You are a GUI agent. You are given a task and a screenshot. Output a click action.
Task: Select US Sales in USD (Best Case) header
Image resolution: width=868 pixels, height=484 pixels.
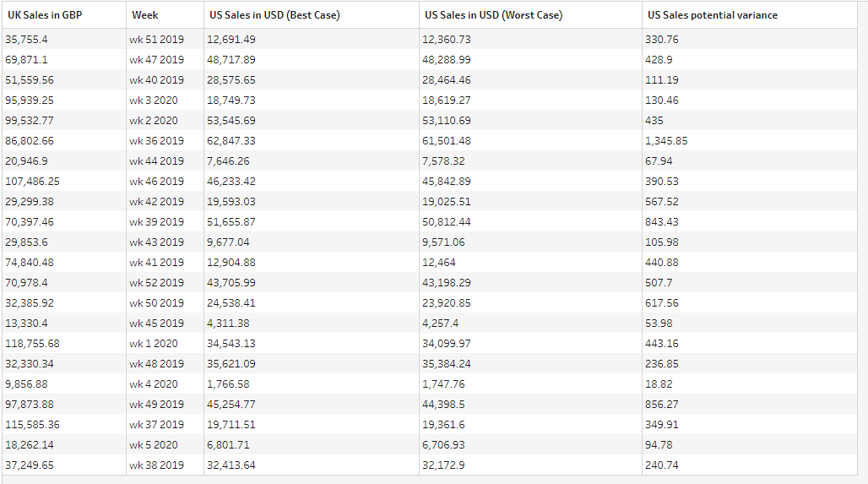(x=274, y=15)
